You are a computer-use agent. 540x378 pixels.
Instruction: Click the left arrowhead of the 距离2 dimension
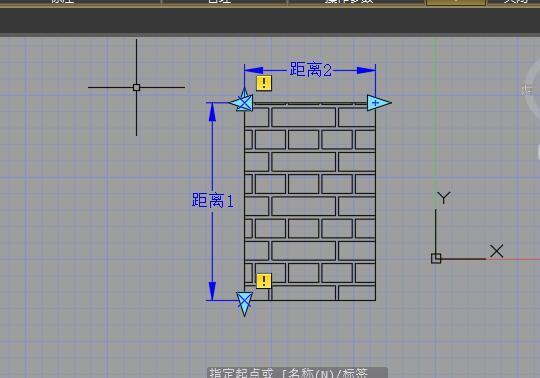(253, 71)
